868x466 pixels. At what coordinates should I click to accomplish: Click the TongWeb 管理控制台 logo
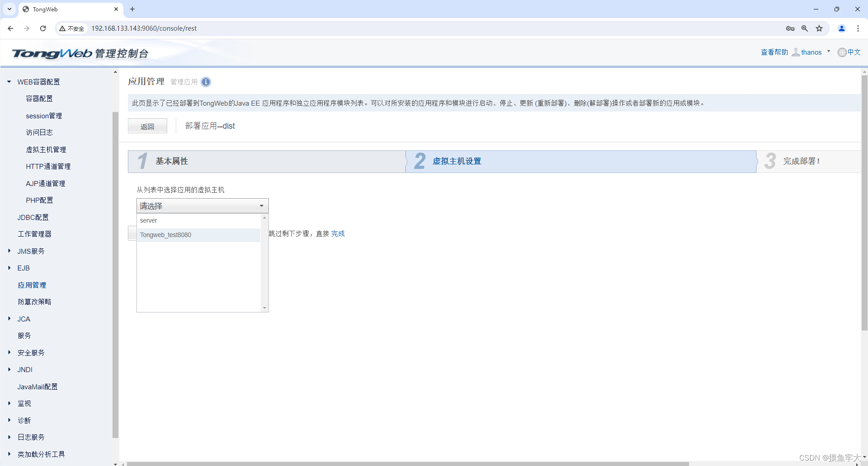80,53
